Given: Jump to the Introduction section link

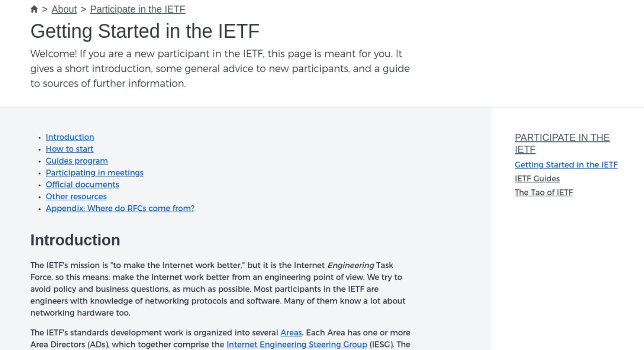Looking at the screenshot, I should (x=70, y=137).
